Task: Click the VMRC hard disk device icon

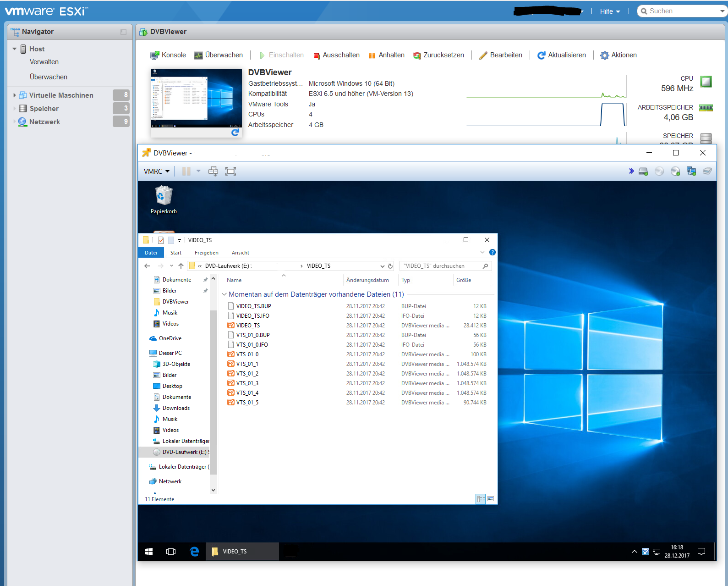Action: (643, 171)
